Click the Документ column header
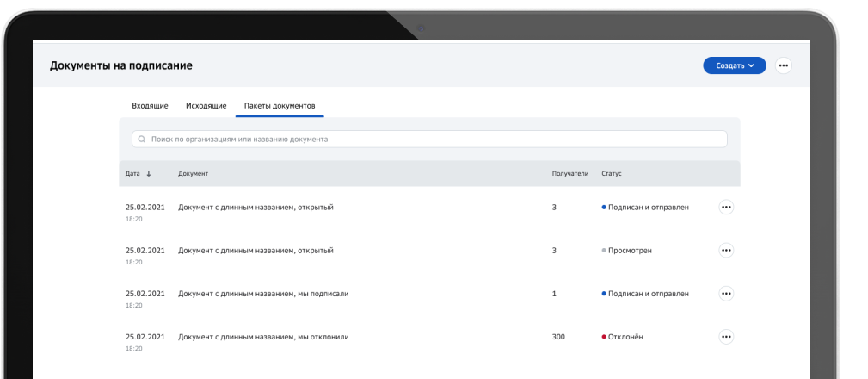 click(194, 174)
